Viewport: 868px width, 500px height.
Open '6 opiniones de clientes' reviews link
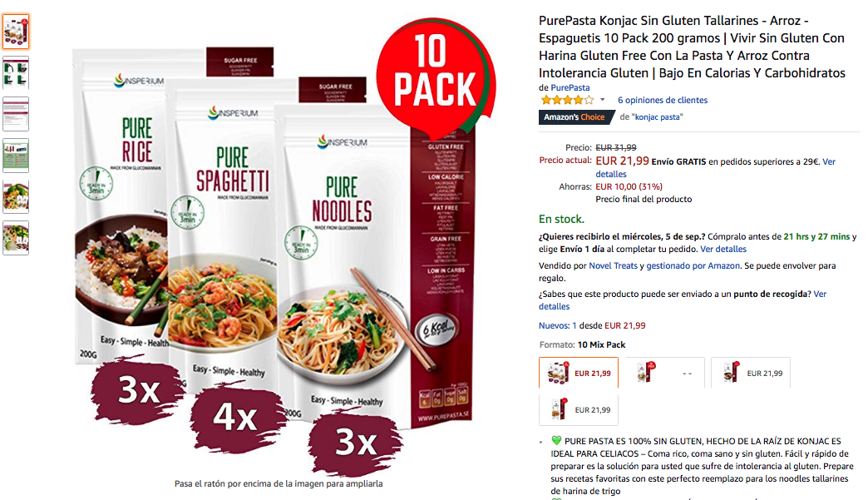tap(663, 100)
